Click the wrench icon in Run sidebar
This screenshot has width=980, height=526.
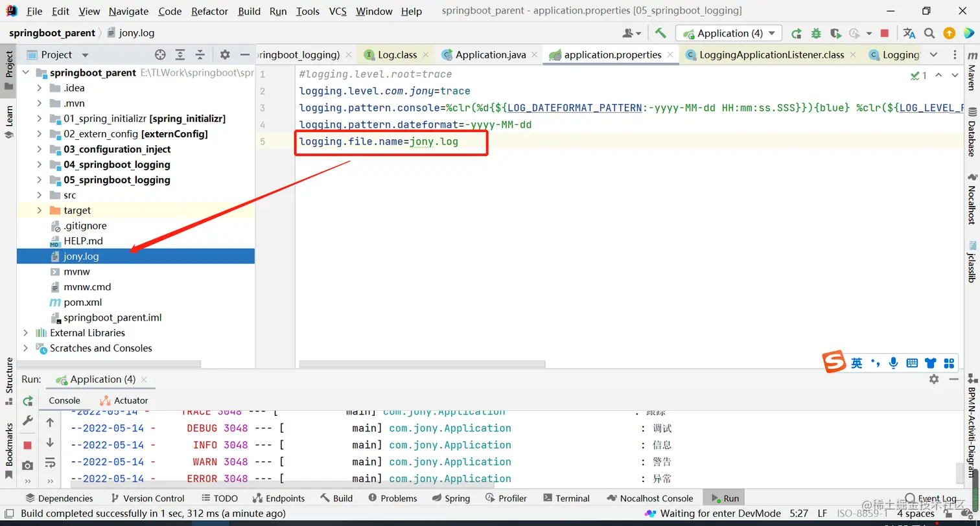tap(27, 421)
